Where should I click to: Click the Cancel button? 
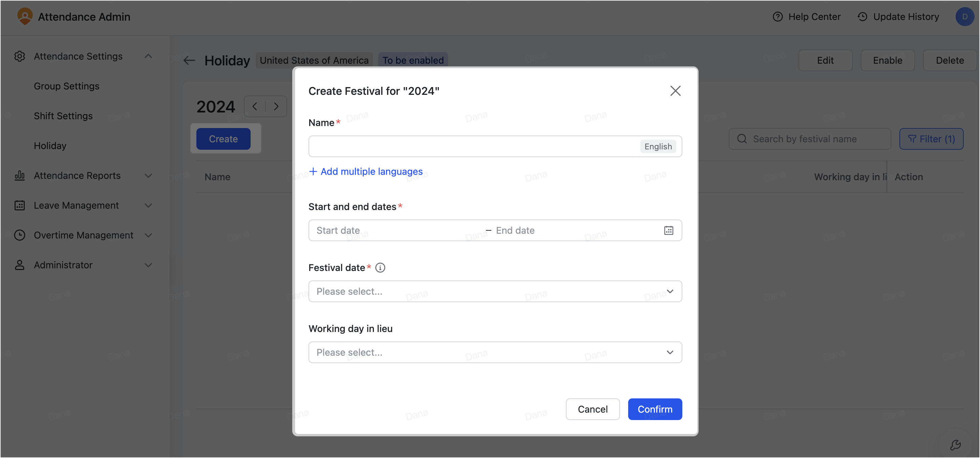(592, 409)
